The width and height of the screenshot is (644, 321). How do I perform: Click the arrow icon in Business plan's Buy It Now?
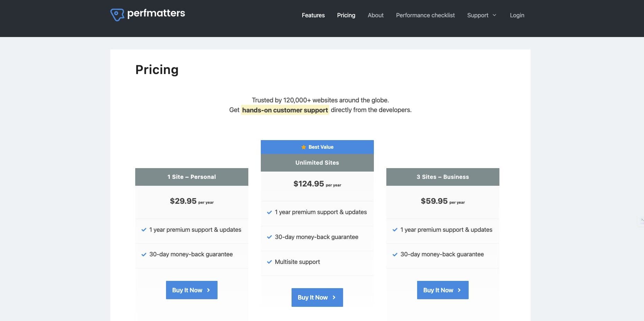tap(459, 290)
